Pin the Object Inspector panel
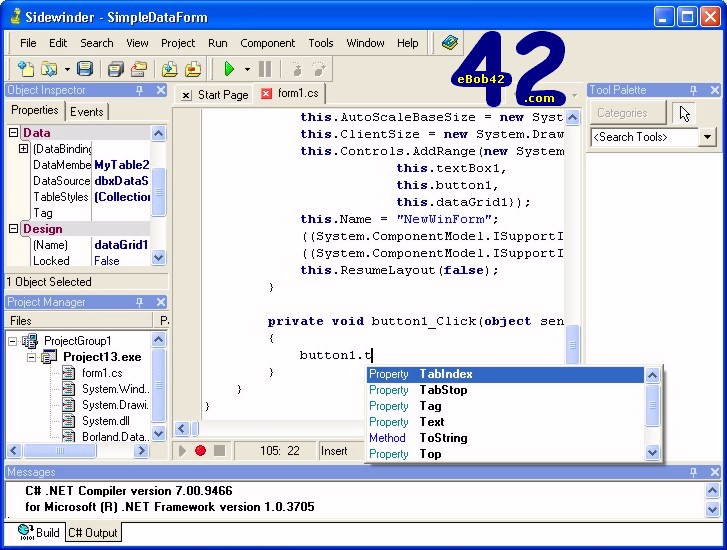The width and height of the screenshot is (727, 550). (x=140, y=90)
